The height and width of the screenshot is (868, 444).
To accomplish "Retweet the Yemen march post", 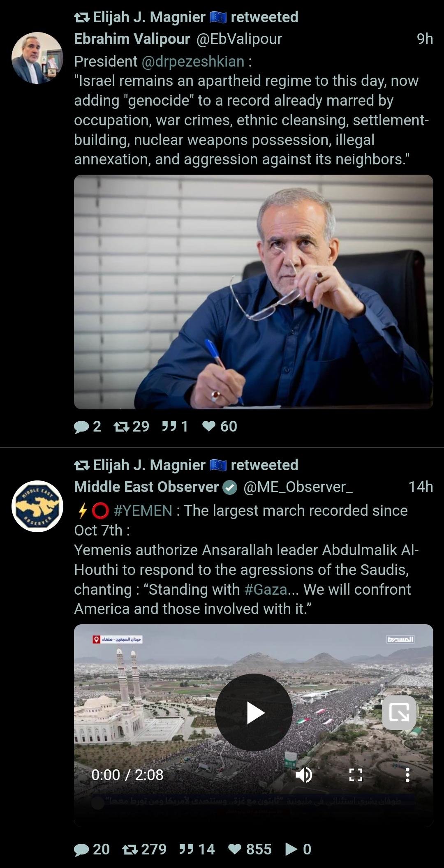I will click(144, 850).
